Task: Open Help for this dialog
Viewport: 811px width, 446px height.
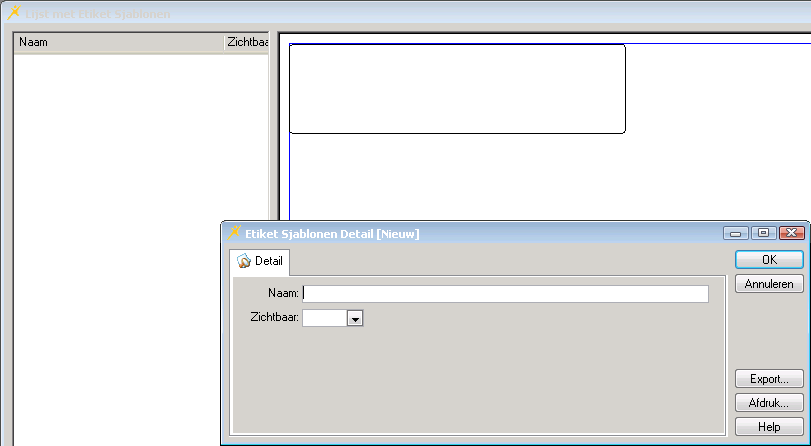Action: [768, 427]
